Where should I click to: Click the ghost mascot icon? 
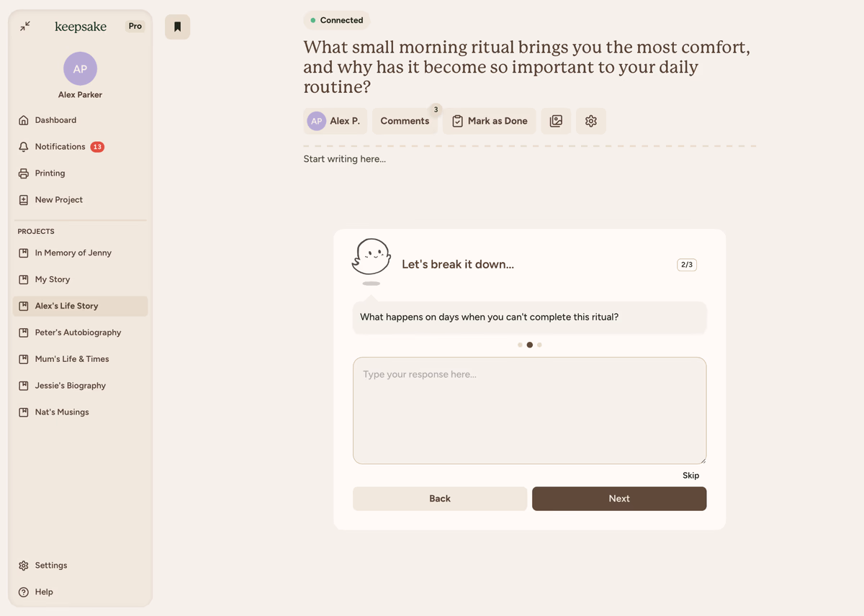[371, 258]
